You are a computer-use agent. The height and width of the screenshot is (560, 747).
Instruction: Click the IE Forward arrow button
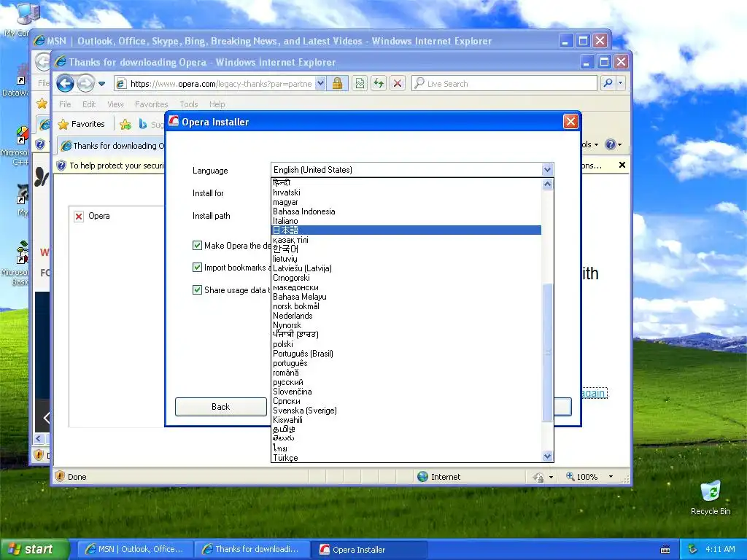[x=86, y=84]
